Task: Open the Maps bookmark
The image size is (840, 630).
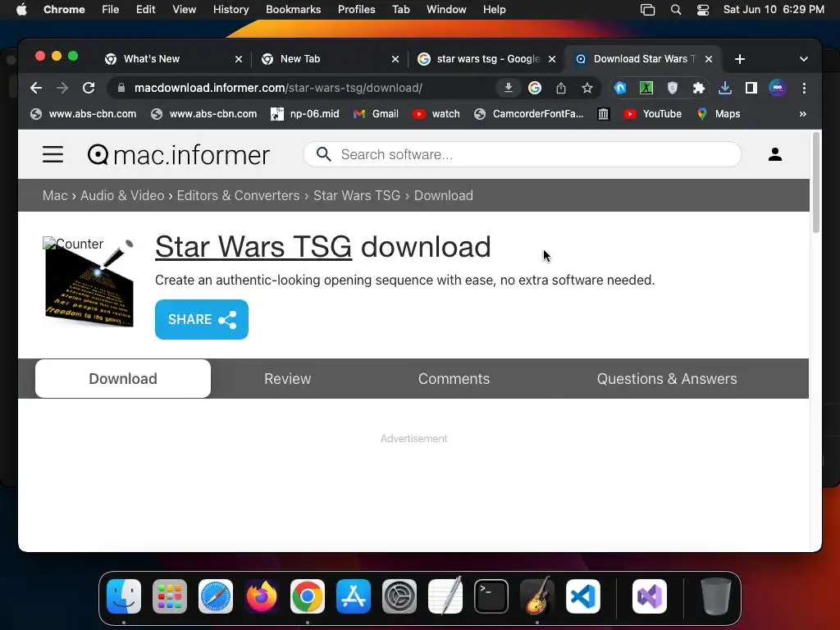Action: (718, 113)
